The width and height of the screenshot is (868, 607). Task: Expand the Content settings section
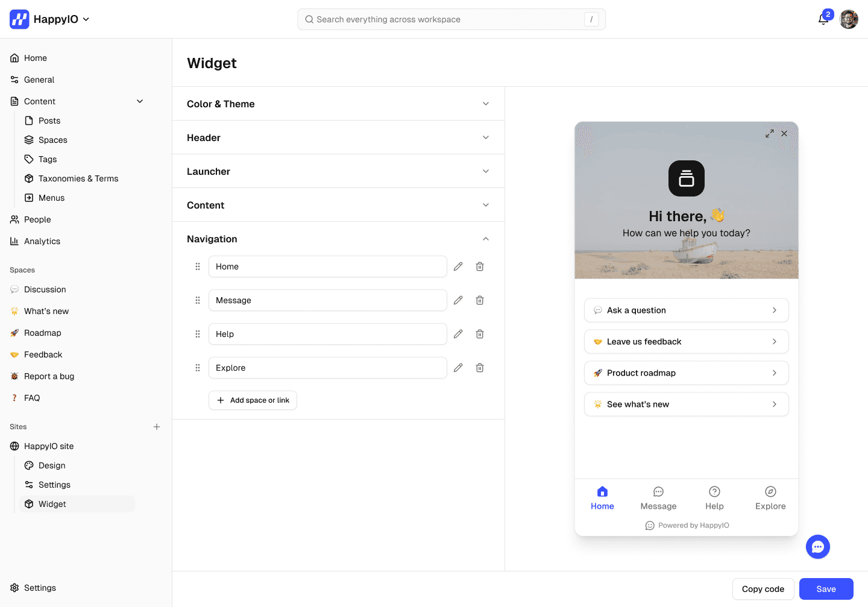pos(338,205)
